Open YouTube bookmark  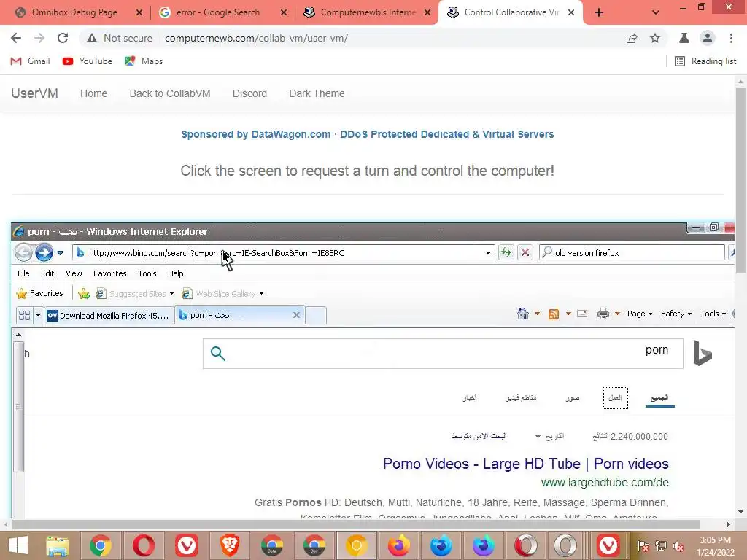(88, 61)
